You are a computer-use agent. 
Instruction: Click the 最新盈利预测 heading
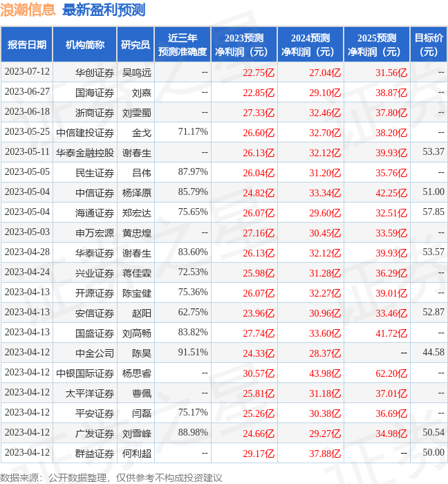104,10
